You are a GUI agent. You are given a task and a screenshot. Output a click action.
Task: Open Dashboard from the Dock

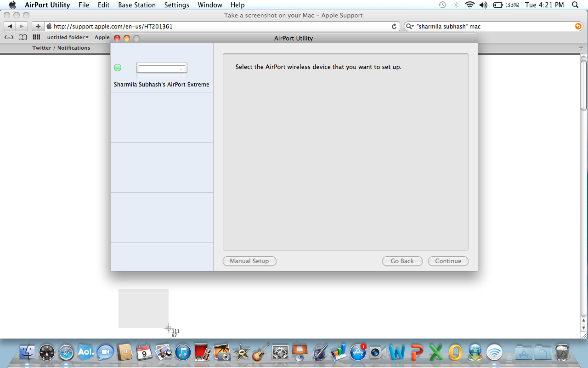(x=47, y=353)
